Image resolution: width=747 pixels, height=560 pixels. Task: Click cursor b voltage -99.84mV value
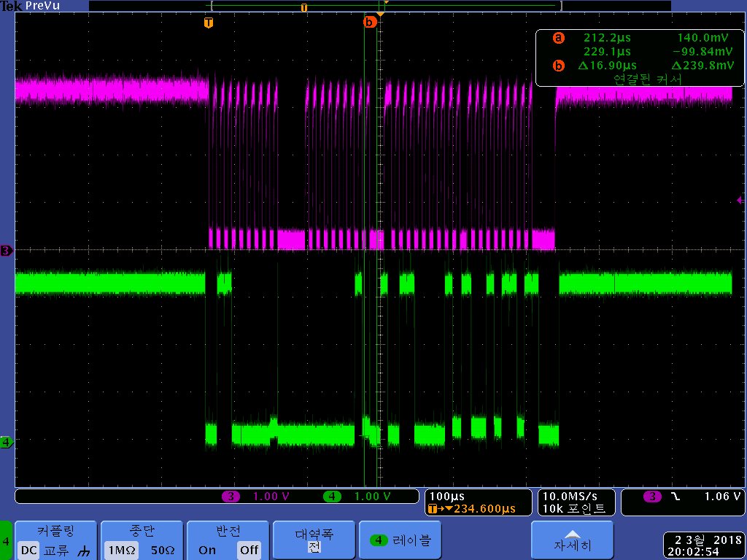pos(703,52)
